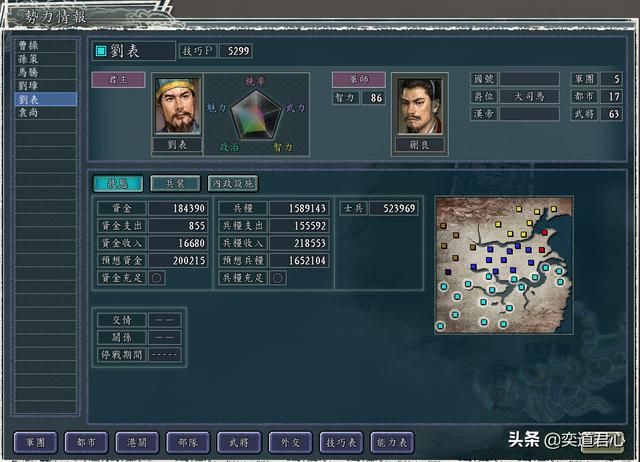
Task: Click the 預想兵糧 value 1652104
Action: coord(299,261)
